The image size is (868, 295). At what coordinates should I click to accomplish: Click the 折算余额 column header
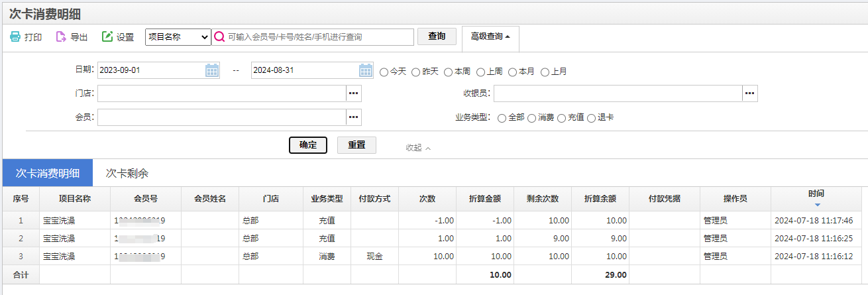(x=600, y=199)
